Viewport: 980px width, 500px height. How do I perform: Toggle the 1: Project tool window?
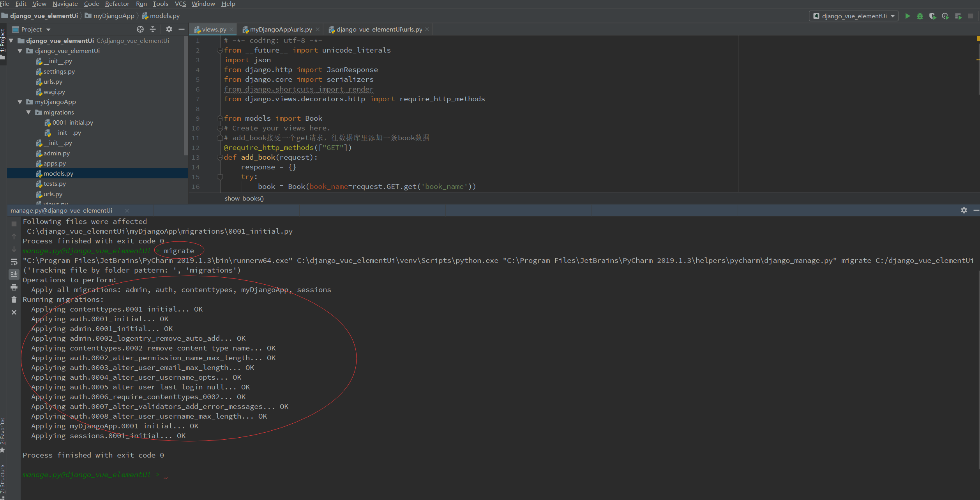pos(3,41)
